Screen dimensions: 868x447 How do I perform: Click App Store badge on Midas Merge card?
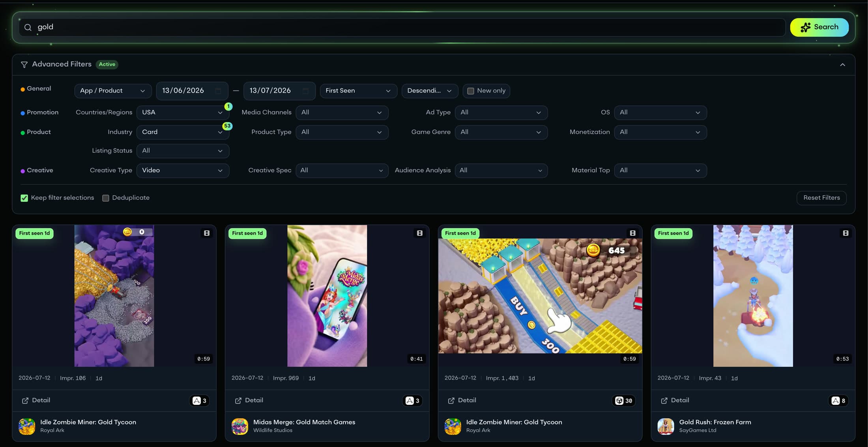412,401
